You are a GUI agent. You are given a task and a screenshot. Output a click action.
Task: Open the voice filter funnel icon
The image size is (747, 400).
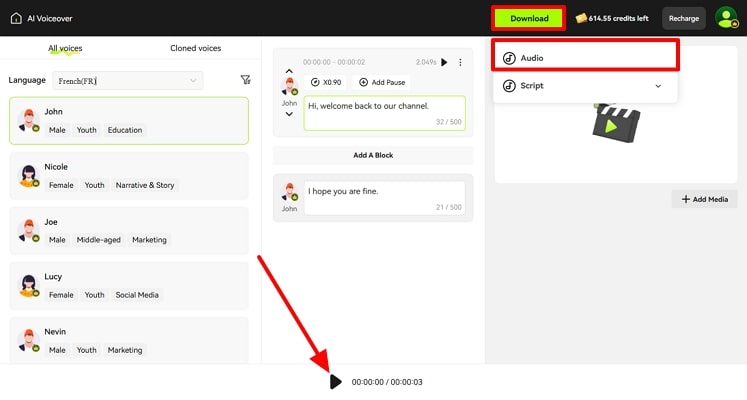pos(245,80)
